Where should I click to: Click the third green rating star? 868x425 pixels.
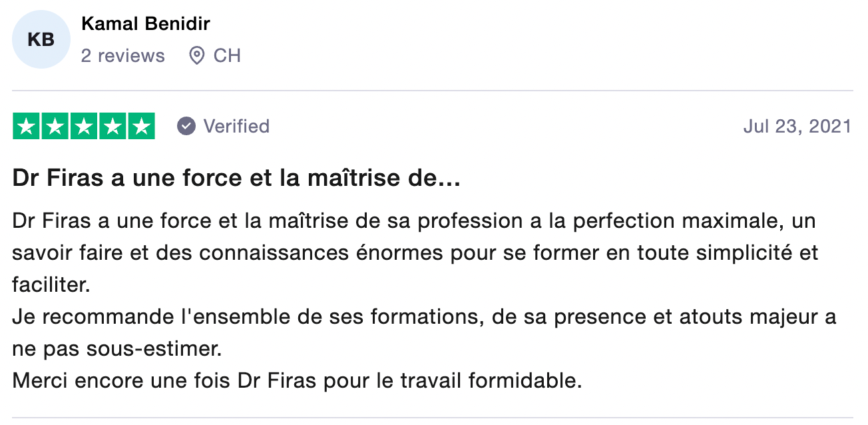[x=84, y=127]
